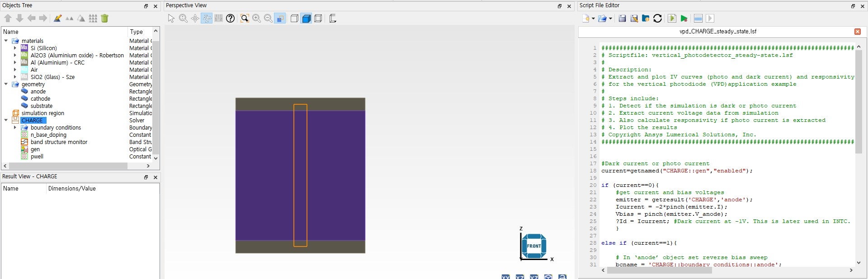Select band structure monitor item

pos(59,142)
